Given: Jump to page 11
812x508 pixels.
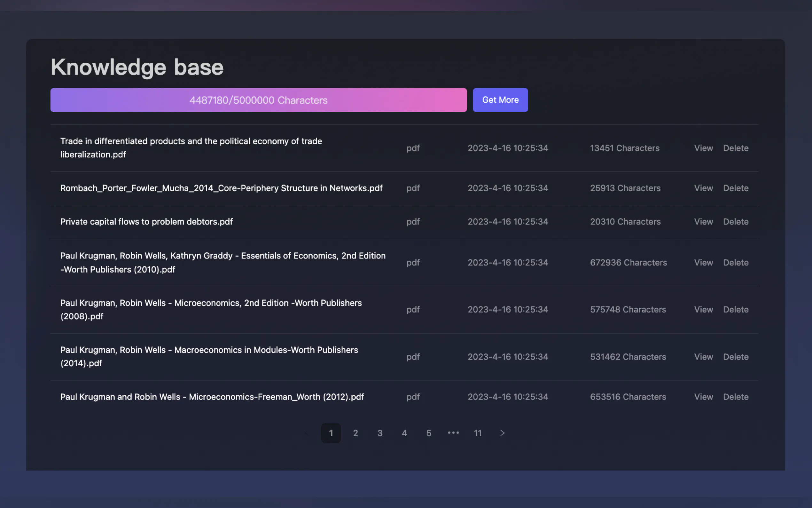Looking at the screenshot, I should coord(478,433).
